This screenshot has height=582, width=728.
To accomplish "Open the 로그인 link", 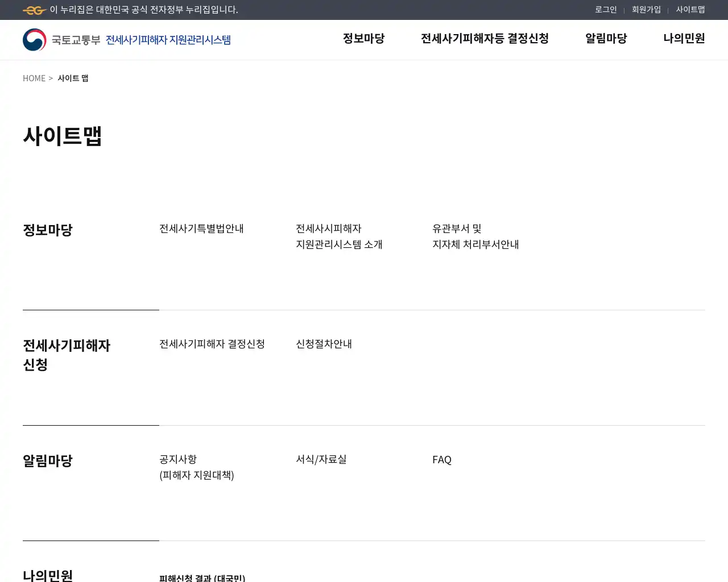I will (606, 10).
